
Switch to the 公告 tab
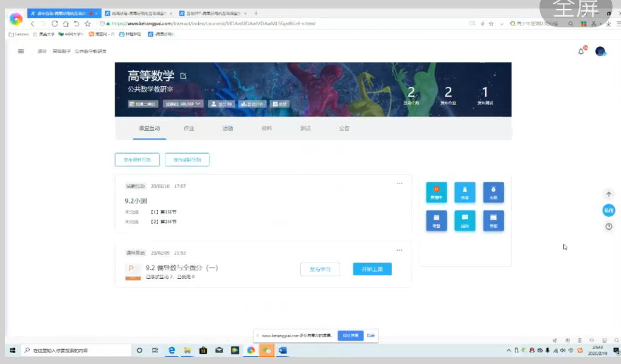pyautogui.click(x=344, y=129)
